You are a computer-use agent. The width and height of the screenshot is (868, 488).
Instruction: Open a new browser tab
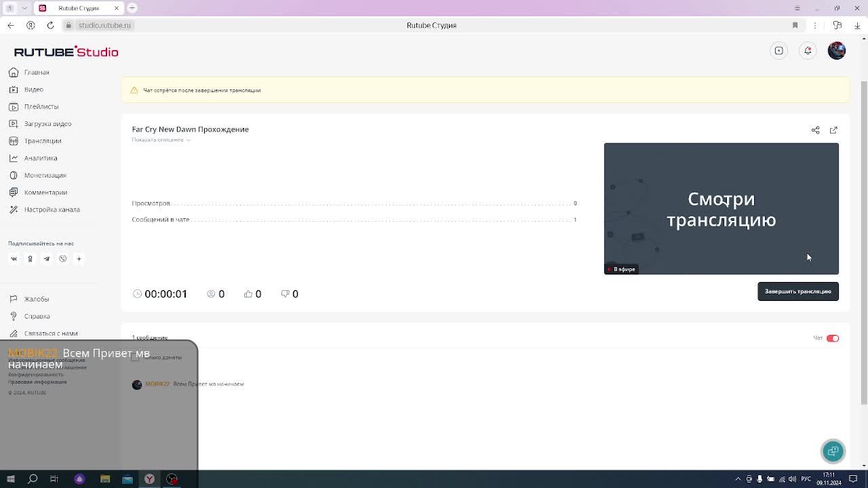[132, 7]
